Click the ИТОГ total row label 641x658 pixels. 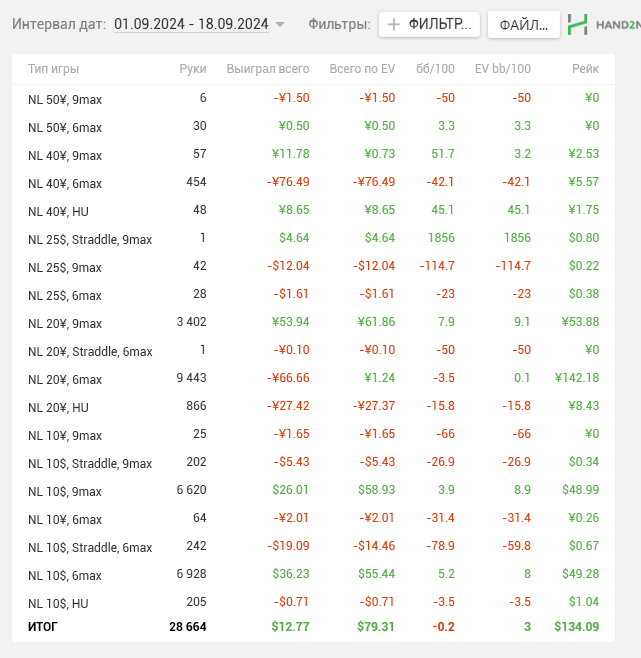tap(42, 627)
